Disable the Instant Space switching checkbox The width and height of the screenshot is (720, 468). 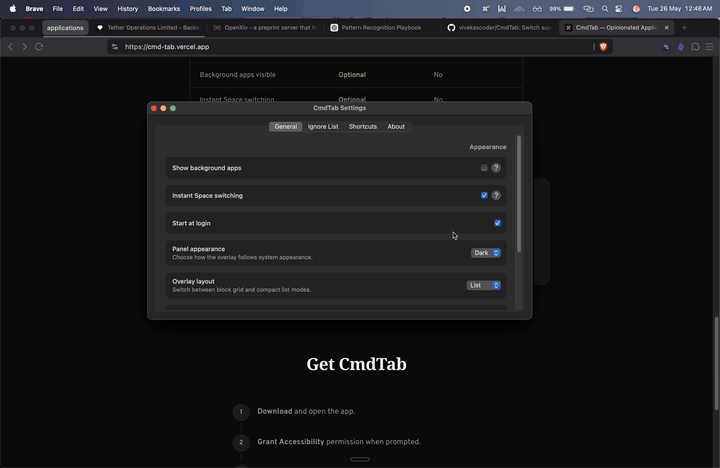click(484, 195)
